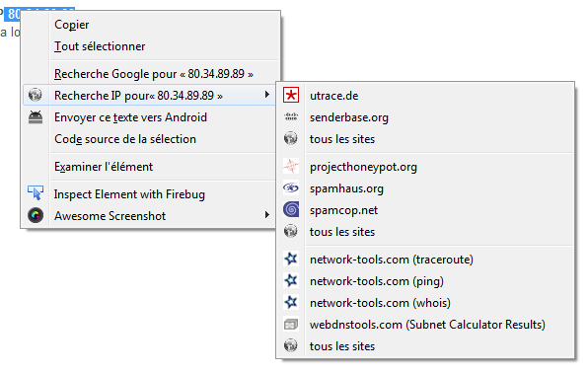The height and width of the screenshot is (373, 588).
Task: Click star icon beside network-tools.com (ping)
Action: coord(291,280)
